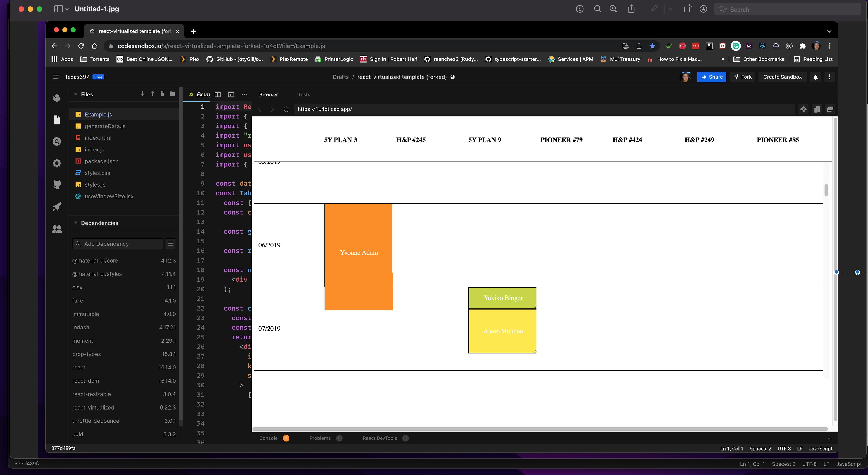Viewport: 868px width, 475px height.
Task: Click the Preview zoom in magnifier
Action: 614,9
